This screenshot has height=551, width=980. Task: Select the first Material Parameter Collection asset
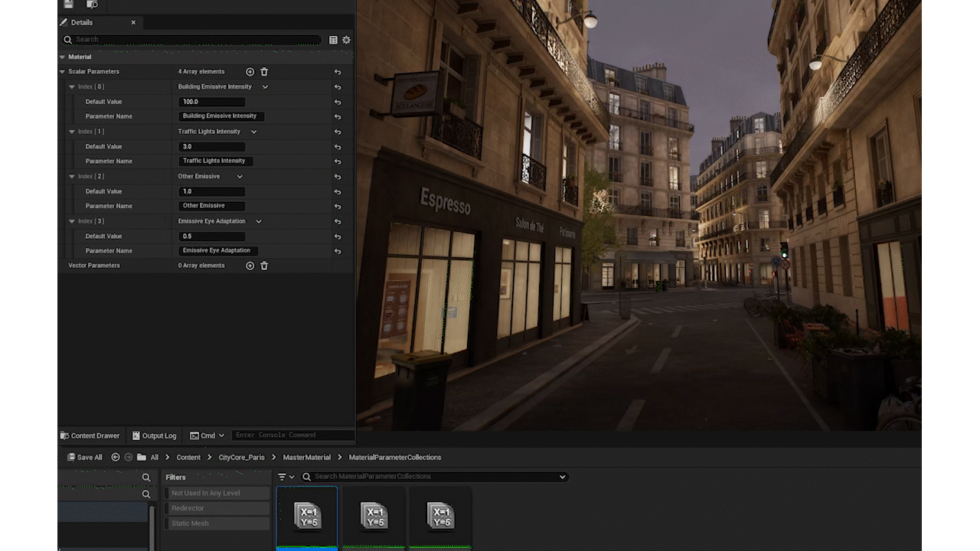(x=307, y=517)
